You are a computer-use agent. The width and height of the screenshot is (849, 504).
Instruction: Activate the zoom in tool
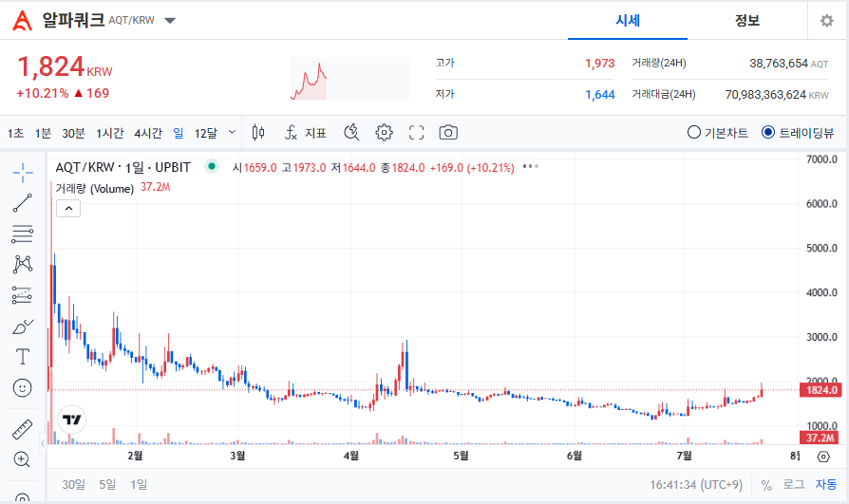(x=22, y=459)
